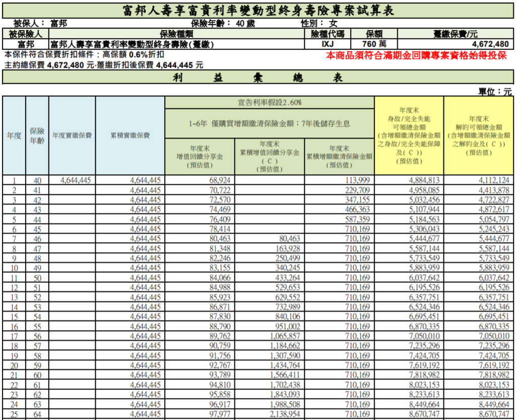Click cumulative value 840,106
This screenshot has width=516, height=420.
(288, 317)
